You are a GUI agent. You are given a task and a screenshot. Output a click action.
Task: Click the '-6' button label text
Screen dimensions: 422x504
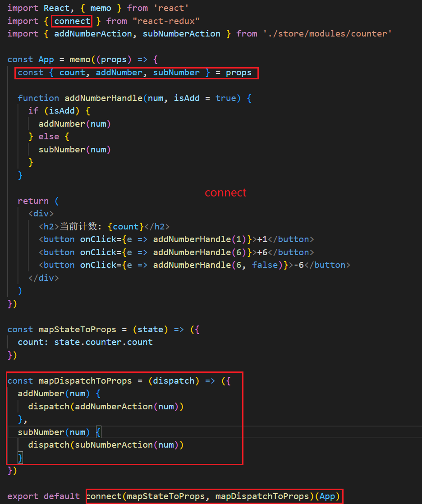coord(299,265)
